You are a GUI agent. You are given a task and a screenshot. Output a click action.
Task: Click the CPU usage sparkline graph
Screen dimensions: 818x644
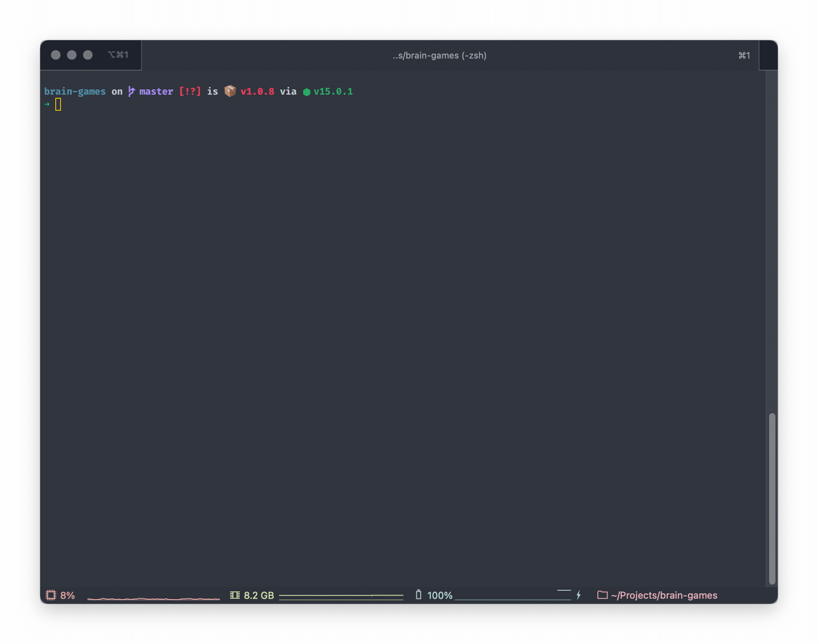(x=154, y=597)
